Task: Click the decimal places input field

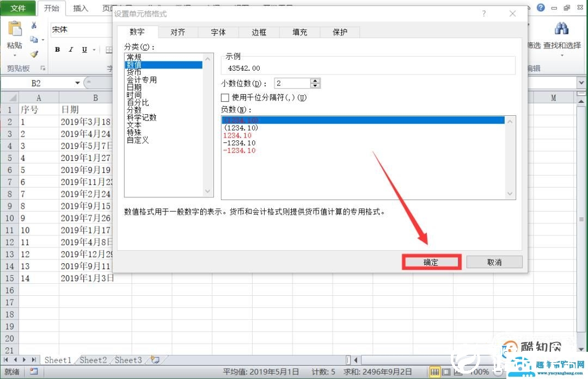Action: [292, 83]
